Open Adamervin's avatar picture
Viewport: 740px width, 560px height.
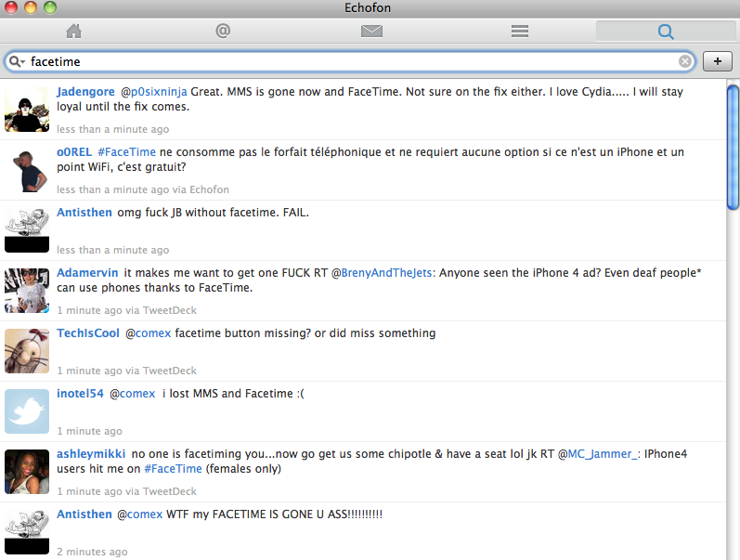point(27,291)
